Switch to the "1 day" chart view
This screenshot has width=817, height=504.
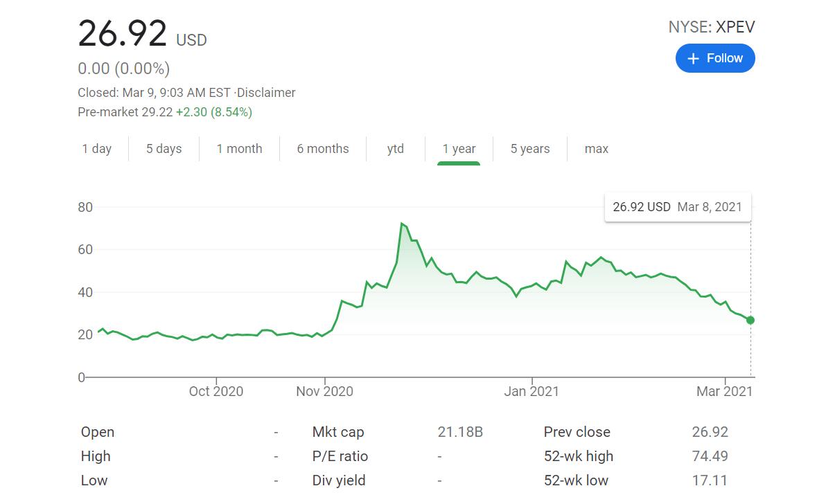tap(97, 148)
